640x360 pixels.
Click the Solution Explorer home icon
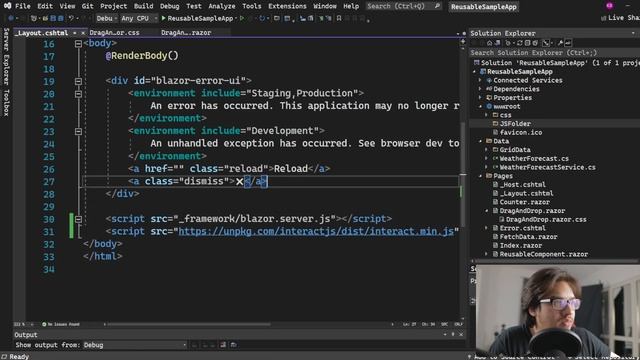pyautogui.click(x=489, y=43)
